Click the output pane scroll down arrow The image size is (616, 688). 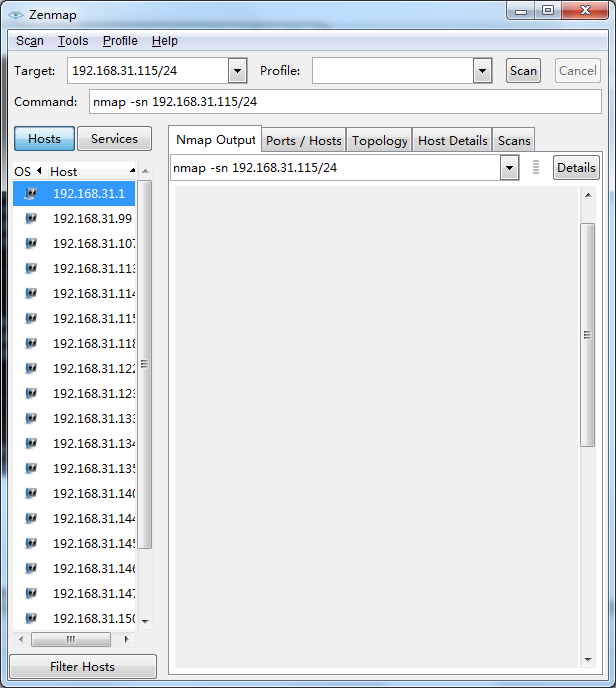tap(588, 659)
